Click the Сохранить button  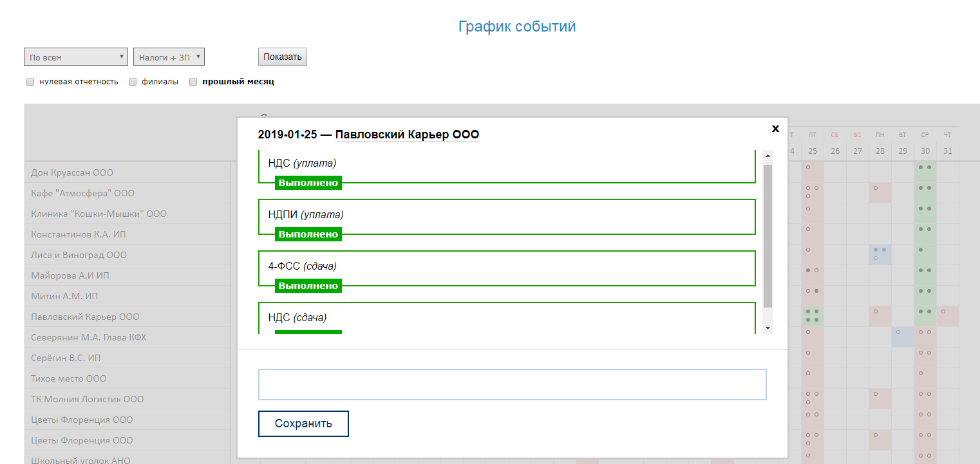[303, 423]
